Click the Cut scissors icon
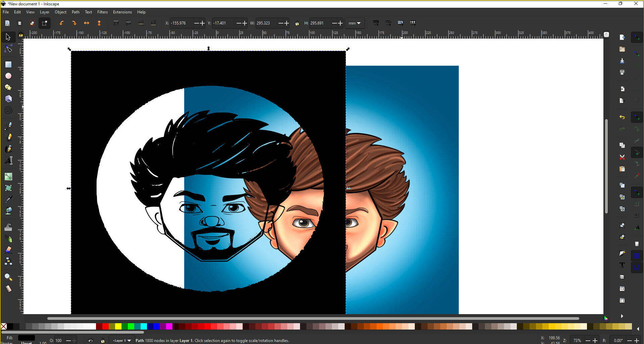Viewport: 644px width, 344px height. coord(622,157)
